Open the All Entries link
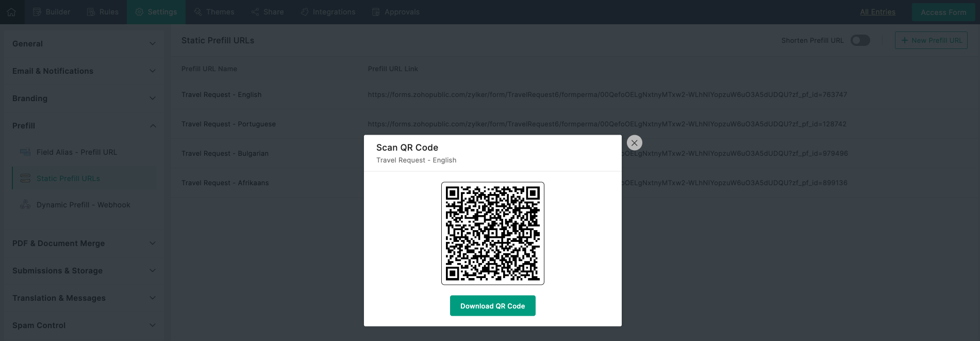Image resolution: width=980 pixels, height=341 pixels. tap(877, 12)
